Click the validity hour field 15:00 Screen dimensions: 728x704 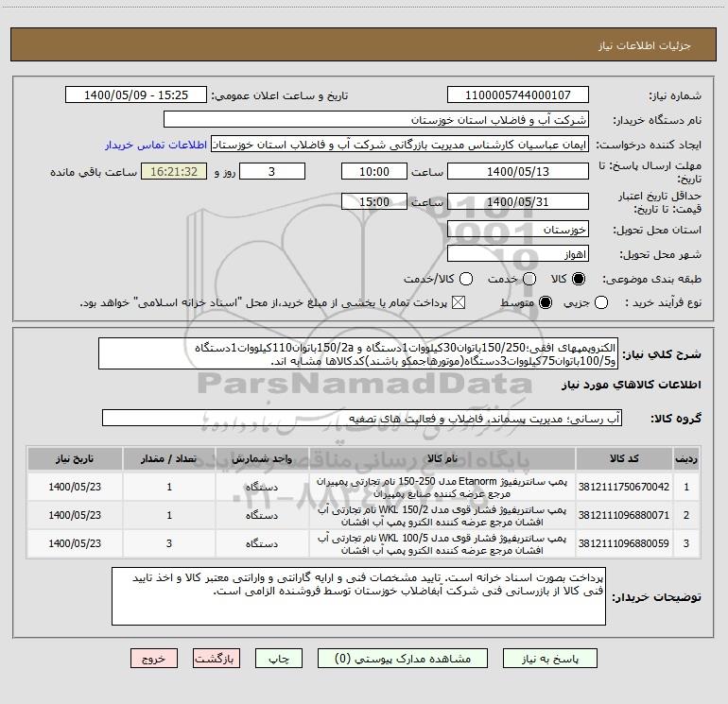(x=374, y=201)
